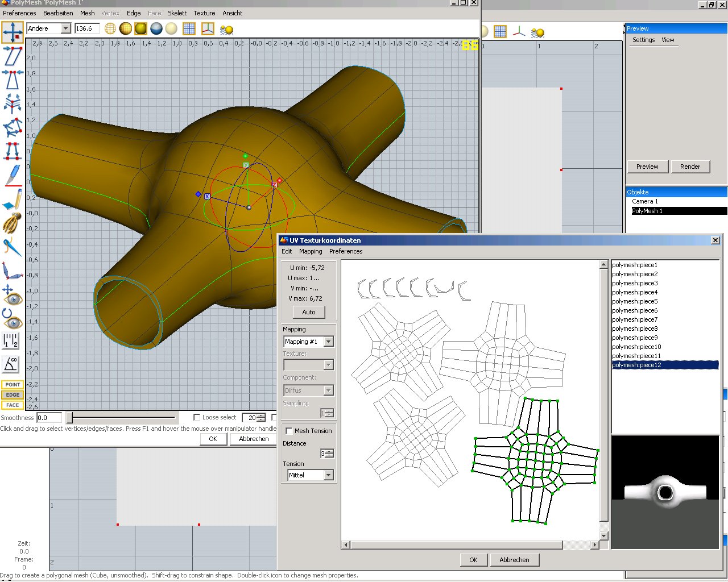Toggle the grid icon in PolyMesh toolbar
The width and height of the screenshot is (728, 582).
pyautogui.click(x=189, y=28)
